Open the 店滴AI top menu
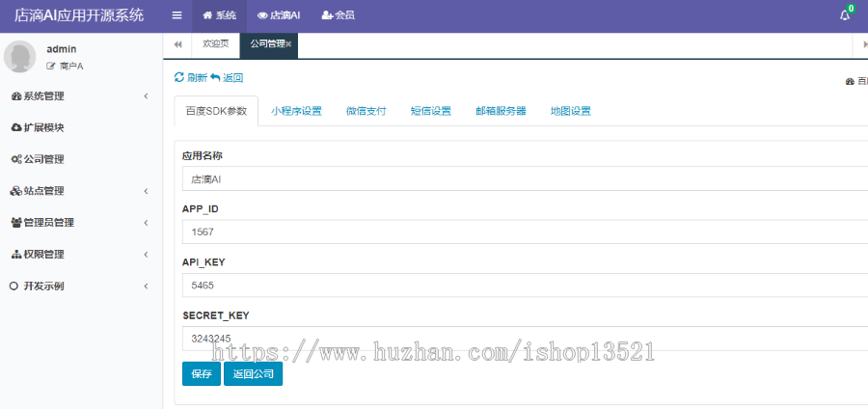Viewport: 868px width, 409px height. (x=279, y=16)
